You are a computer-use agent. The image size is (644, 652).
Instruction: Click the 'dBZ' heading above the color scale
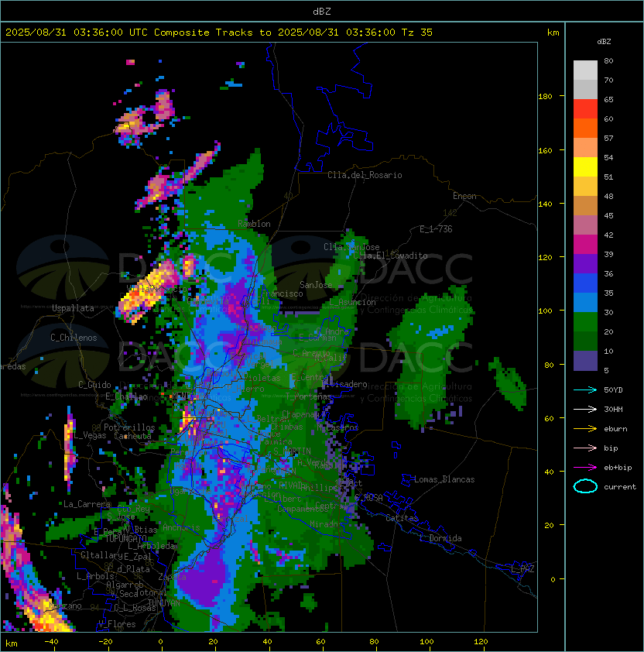point(604,42)
